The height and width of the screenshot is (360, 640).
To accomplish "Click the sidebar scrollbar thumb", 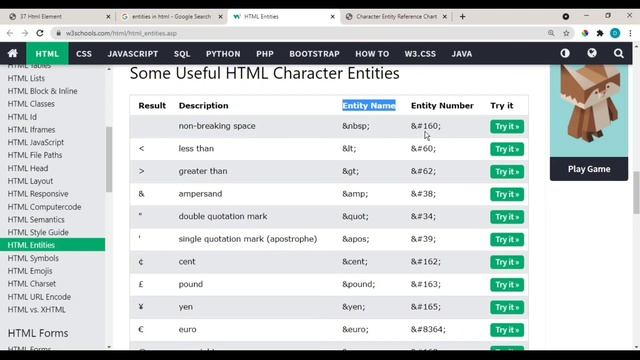I will coord(109,159).
